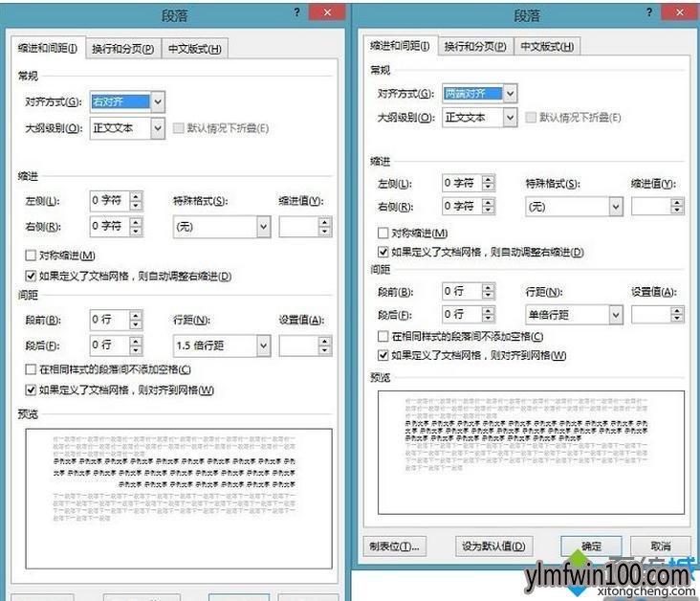
Task: Toggle 在相同样式的段落间不添加空格 in left dialog
Action: pyautogui.click(x=31, y=369)
